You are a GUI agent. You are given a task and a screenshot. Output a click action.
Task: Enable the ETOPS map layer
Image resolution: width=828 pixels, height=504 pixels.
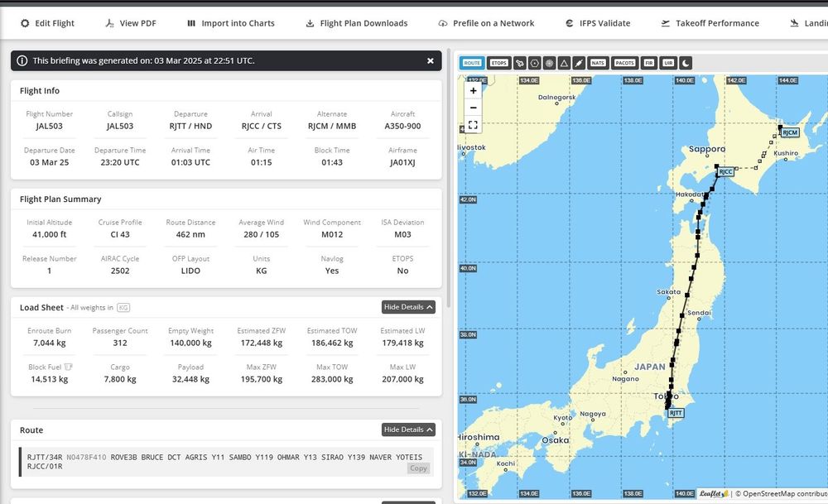[498, 63]
